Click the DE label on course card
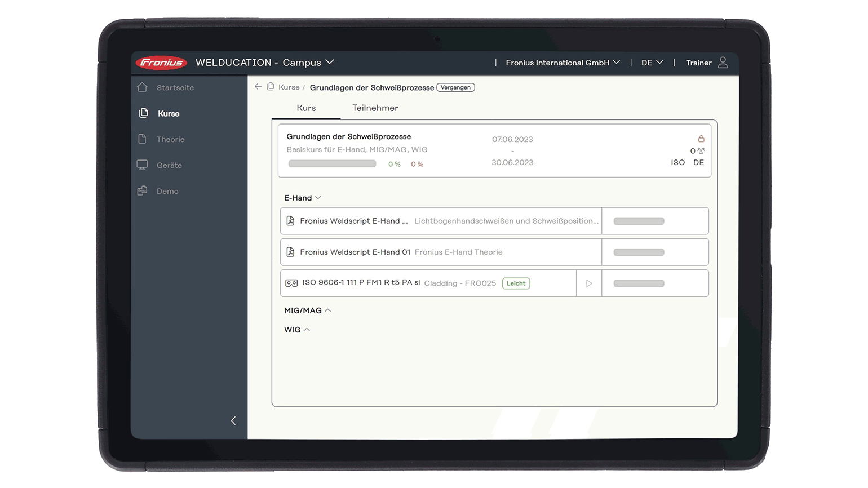 coord(699,162)
